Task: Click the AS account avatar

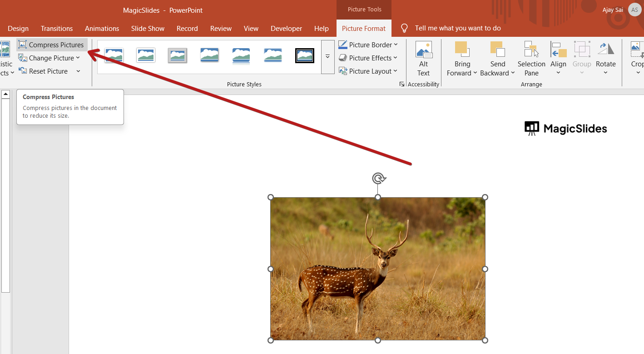Action: point(634,10)
